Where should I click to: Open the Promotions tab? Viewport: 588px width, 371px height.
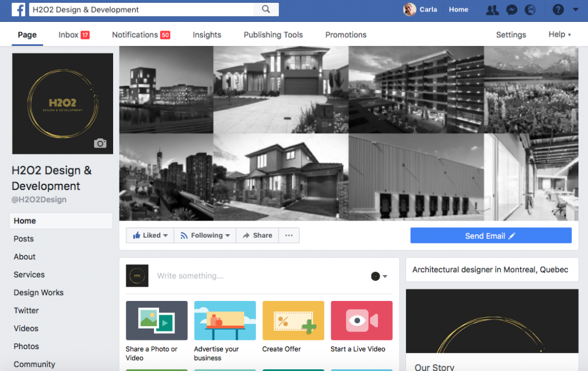[346, 35]
